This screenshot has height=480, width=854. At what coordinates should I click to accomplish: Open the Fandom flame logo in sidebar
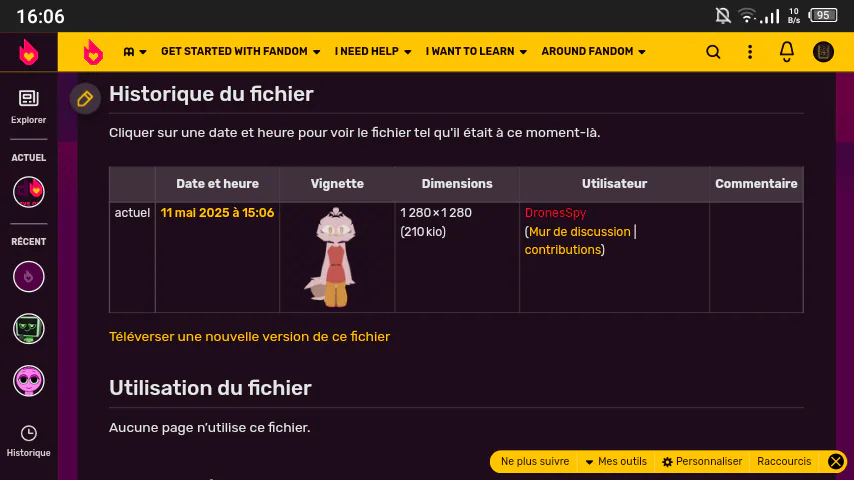click(28, 52)
